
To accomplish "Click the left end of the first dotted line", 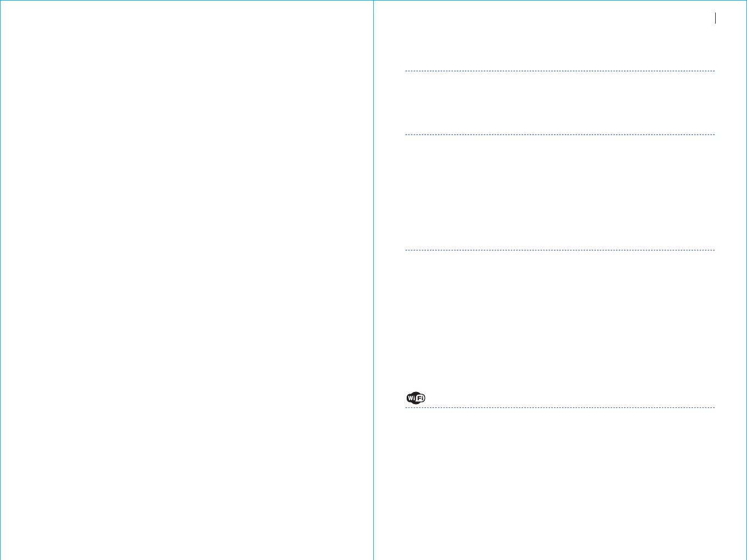I will point(407,71).
